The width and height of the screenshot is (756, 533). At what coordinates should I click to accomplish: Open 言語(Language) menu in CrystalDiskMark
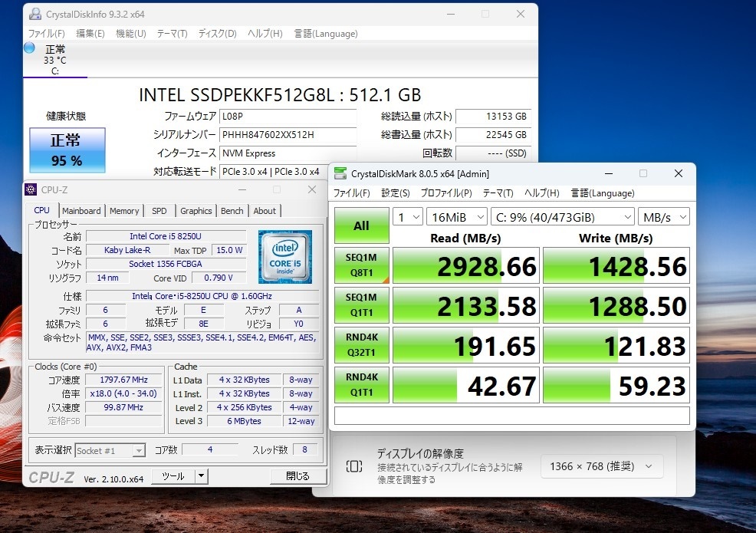[603, 193]
